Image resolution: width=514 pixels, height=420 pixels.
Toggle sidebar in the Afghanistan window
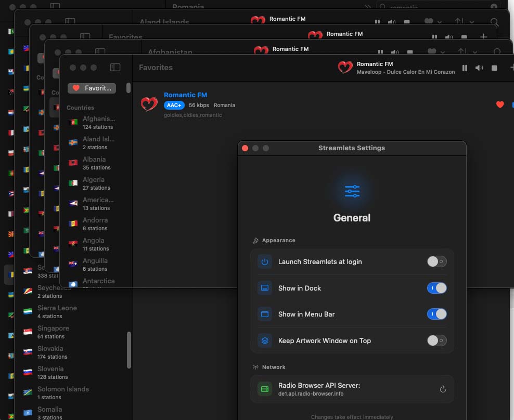click(x=100, y=51)
